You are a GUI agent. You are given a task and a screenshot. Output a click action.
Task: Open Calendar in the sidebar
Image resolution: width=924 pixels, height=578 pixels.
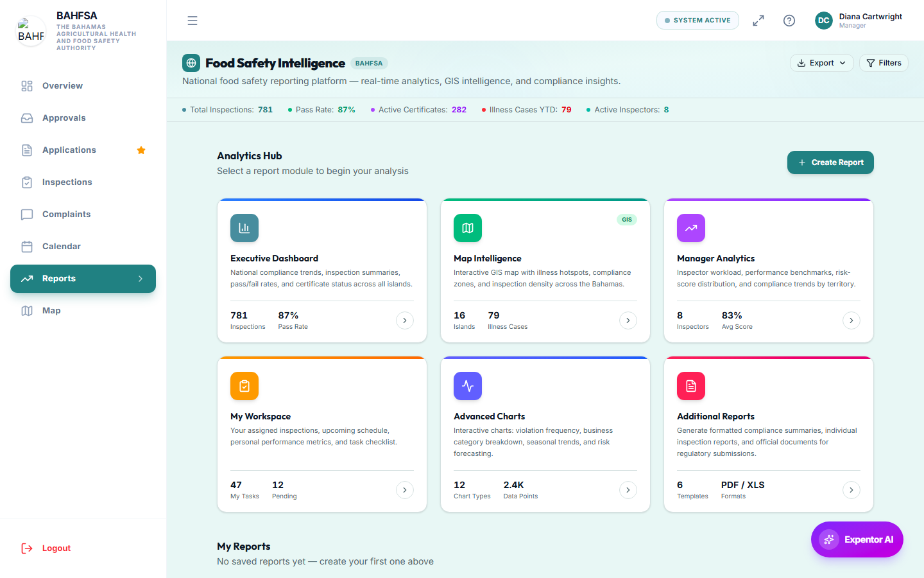[83, 247]
